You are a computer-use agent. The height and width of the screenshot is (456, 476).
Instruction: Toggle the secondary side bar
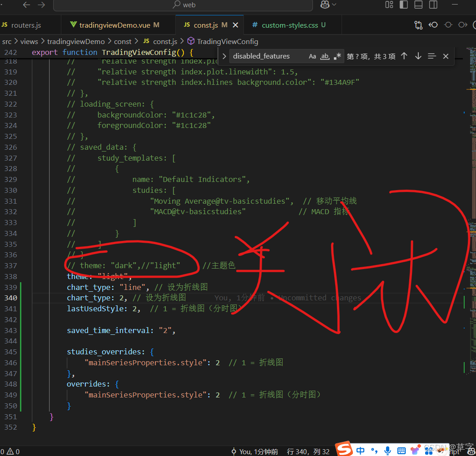click(x=433, y=5)
